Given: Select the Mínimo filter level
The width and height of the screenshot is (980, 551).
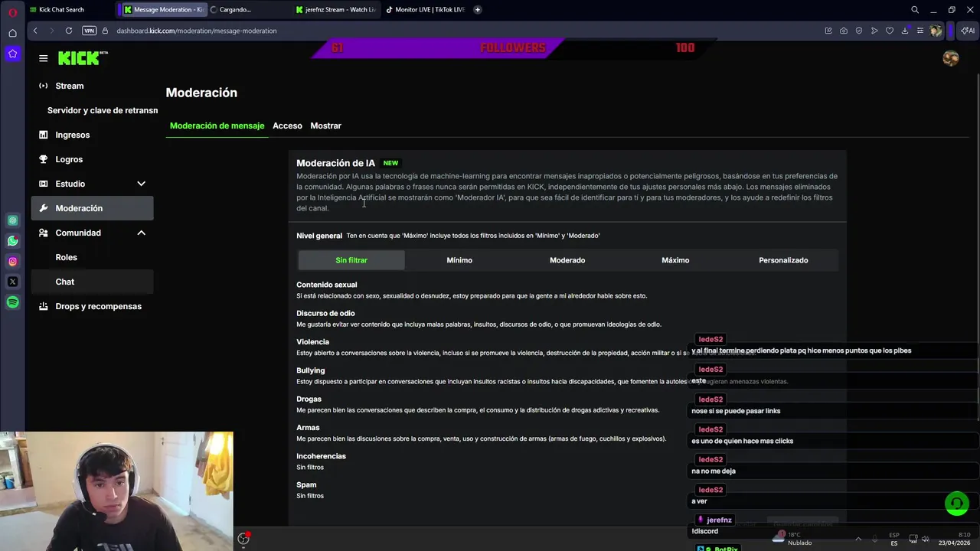Looking at the screenshot, I should (x=459, y=260).
